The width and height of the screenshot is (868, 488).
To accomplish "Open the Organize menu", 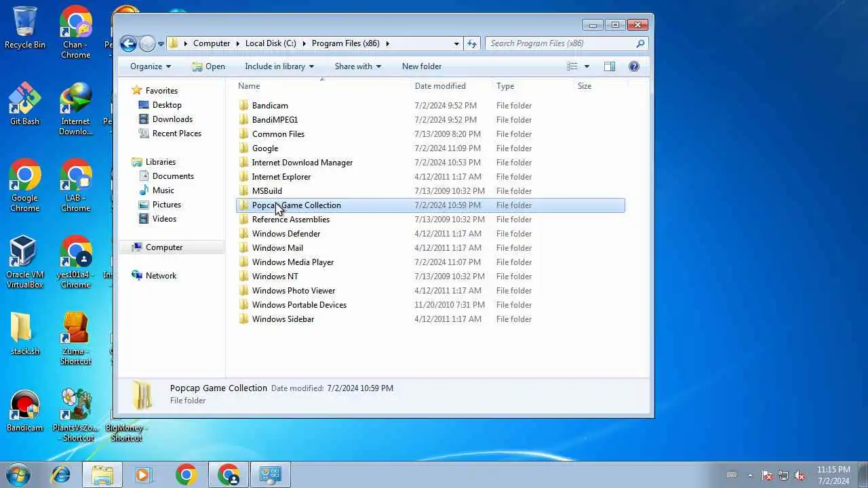I will point(151,66).
